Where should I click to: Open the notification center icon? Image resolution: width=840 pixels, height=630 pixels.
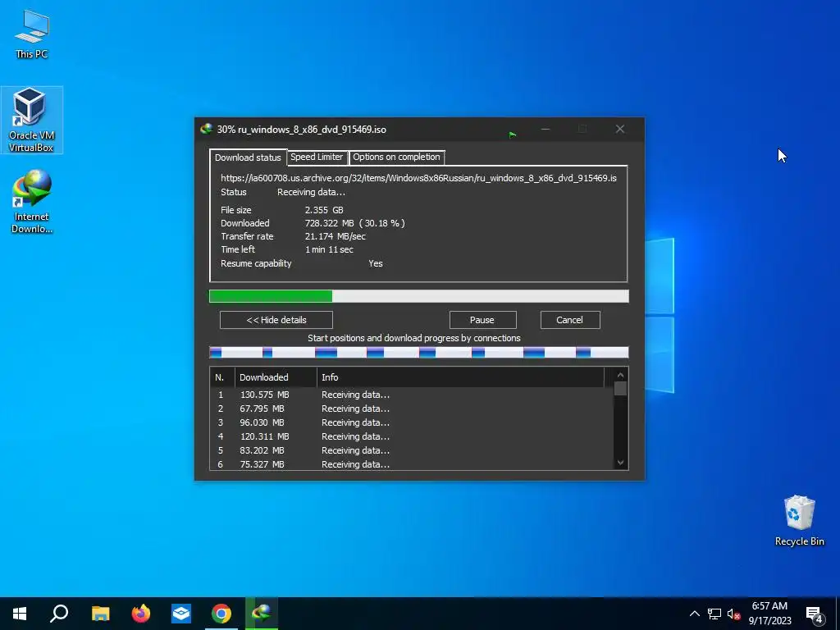click(x=815, y=614)
